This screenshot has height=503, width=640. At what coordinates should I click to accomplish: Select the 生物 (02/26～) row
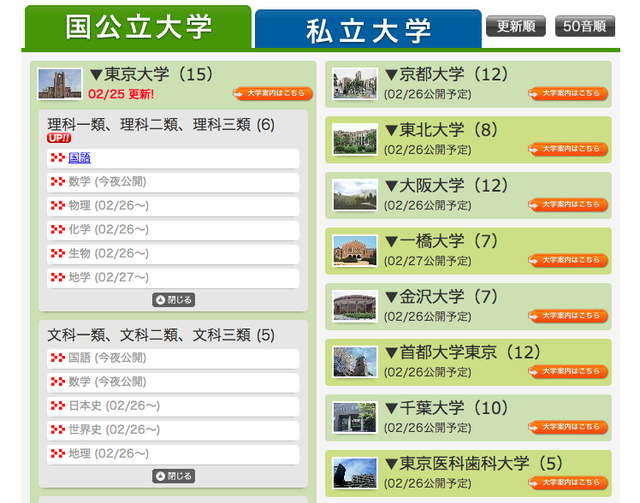[173, 254]
